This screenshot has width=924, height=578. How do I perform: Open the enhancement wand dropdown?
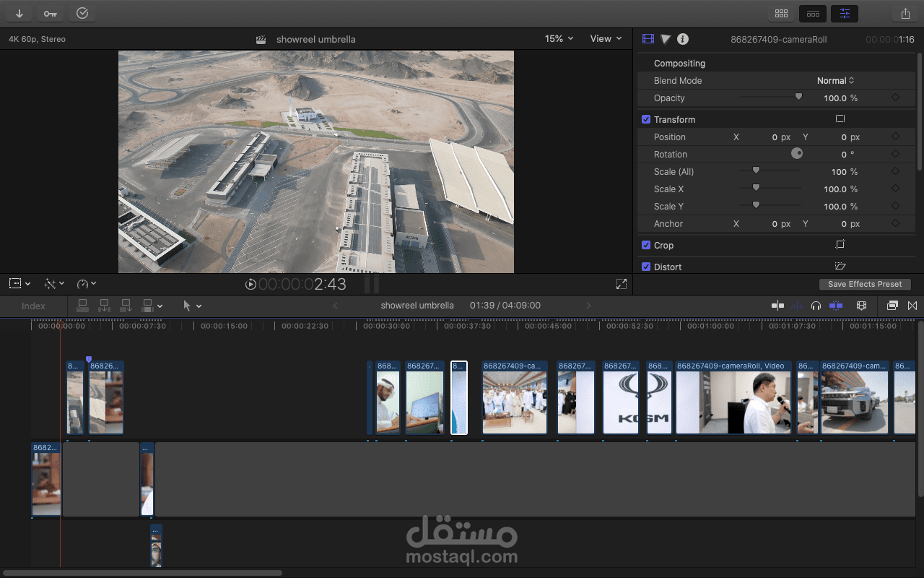pyautogui.click(x=54, y=284)
